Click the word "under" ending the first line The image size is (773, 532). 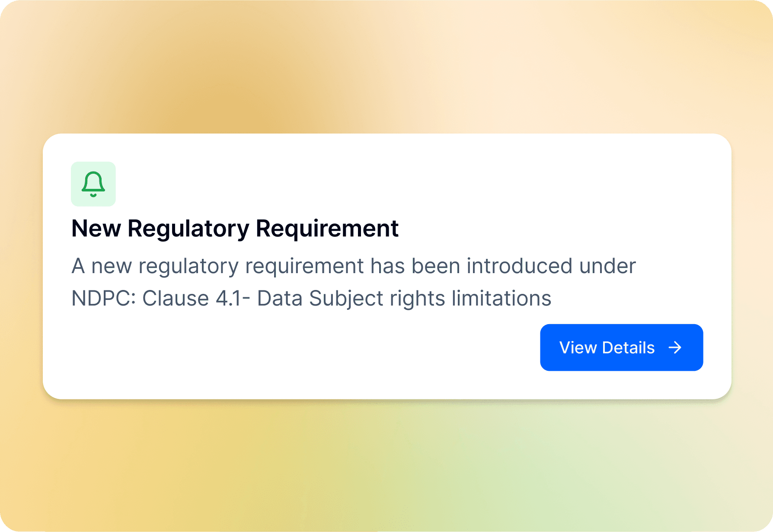607,266
